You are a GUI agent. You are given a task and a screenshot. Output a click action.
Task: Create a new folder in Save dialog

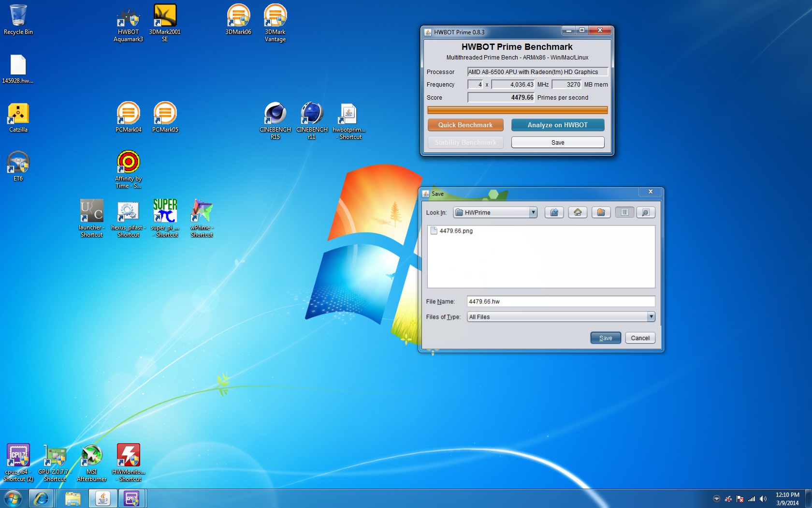pyautogui.click(x=601, y=212)
